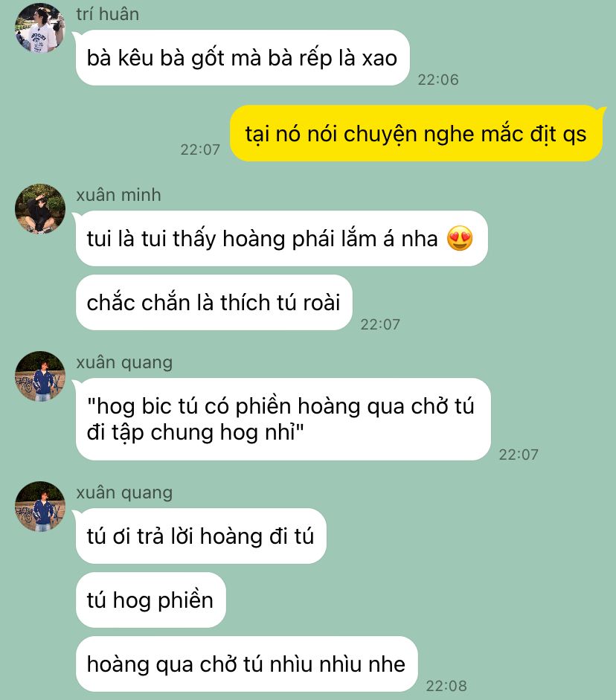The image size is (616, 700).
Task: Tap 'xuân quang' name above 'tú ơi' message
Action: (x=124, y=492)
